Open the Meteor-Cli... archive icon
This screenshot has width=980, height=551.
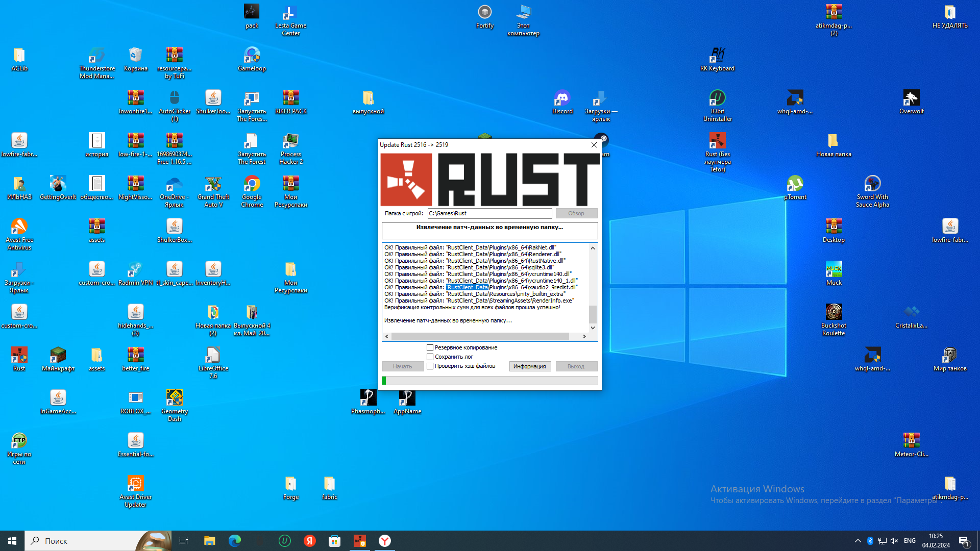(x=911, y=445)
